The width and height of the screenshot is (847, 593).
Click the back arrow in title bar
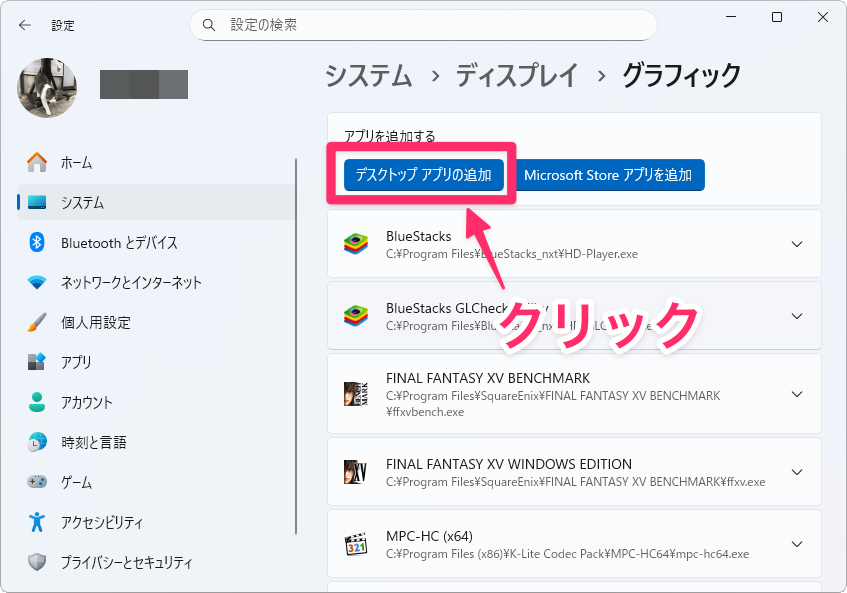click(24, 25)
